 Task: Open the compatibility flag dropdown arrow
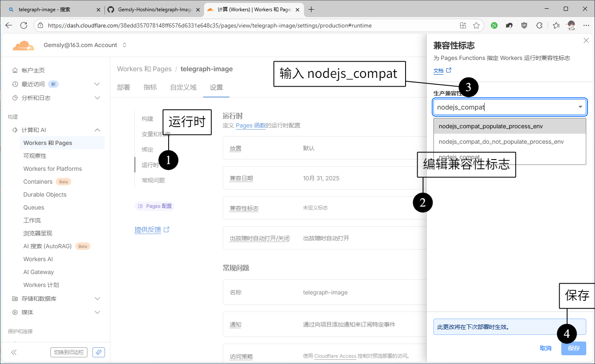(x=580, y=107)
